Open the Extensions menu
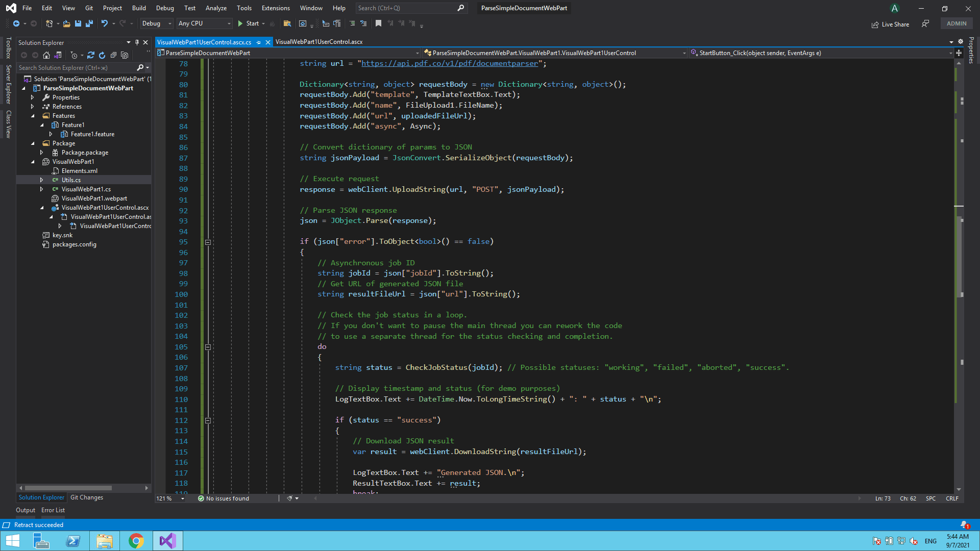Screen dimensions: 980x551 tap(275, 8)
